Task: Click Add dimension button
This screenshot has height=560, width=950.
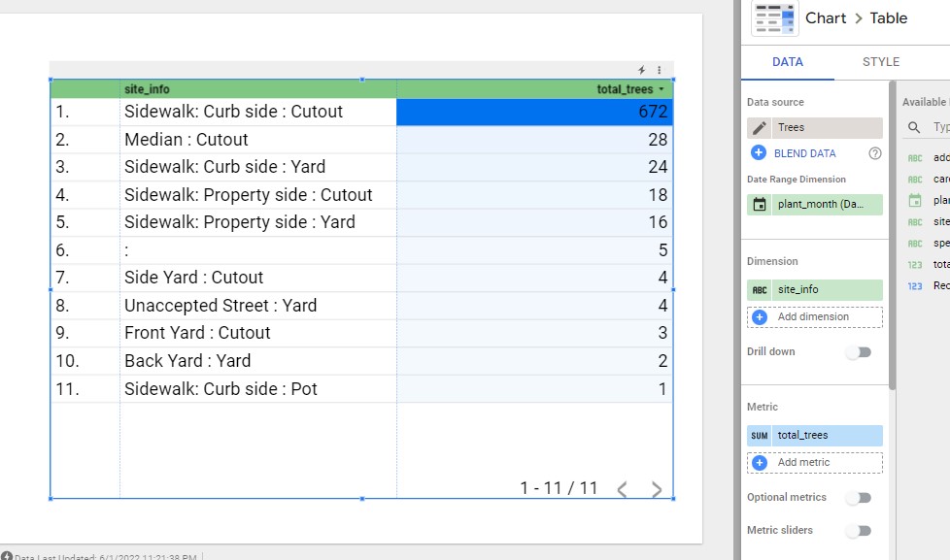Action: [x=814, y=317]
